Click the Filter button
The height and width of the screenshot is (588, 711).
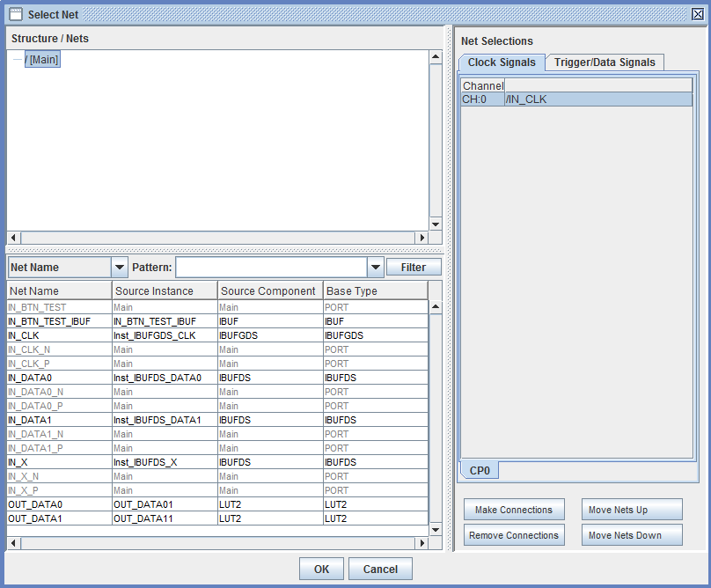pyautogui.click(x=414, y=268)
